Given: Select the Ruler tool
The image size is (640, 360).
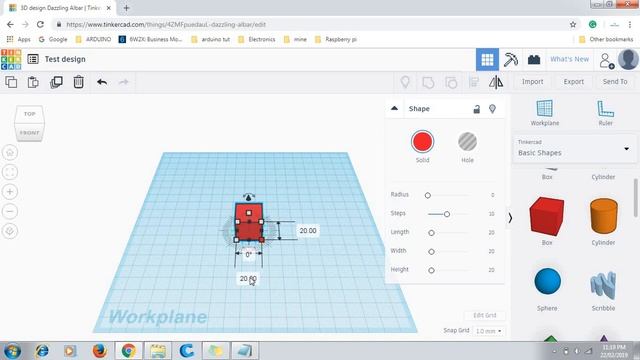Looking at the screenshot, I should [x=605, y=113].
